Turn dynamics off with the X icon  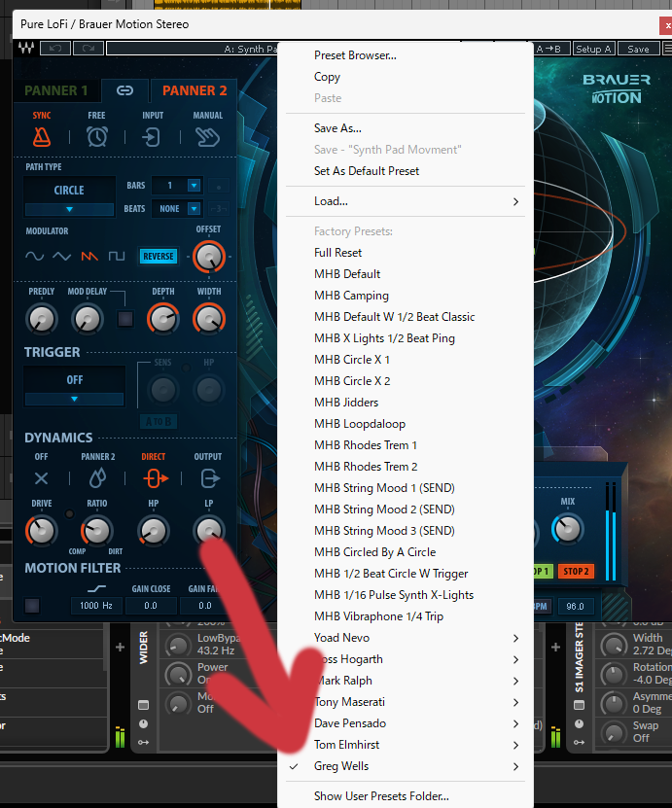click(41, 477)
